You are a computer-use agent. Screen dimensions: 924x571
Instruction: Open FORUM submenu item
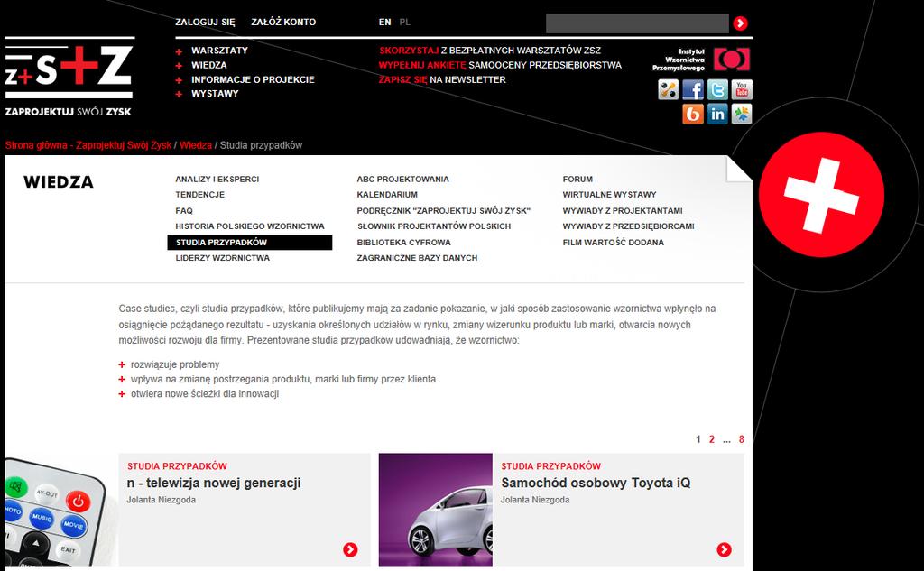(577, 180)
